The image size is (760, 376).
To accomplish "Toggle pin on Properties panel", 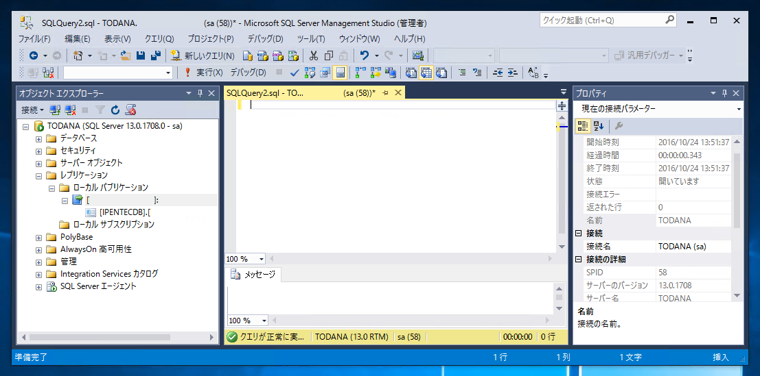I will pos(725,93).
